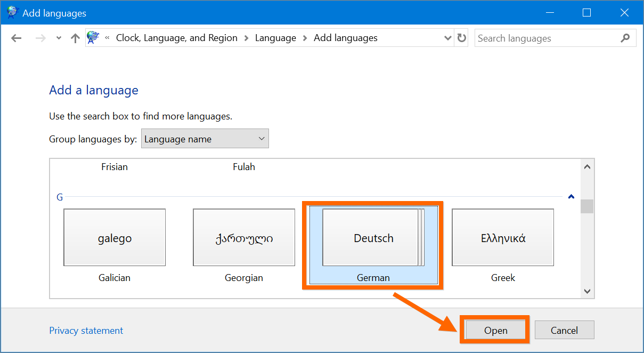The height and width of the screenshot is (353, 644).
Task: Click in the Search languages field
Action: click(x=546, y=38)
